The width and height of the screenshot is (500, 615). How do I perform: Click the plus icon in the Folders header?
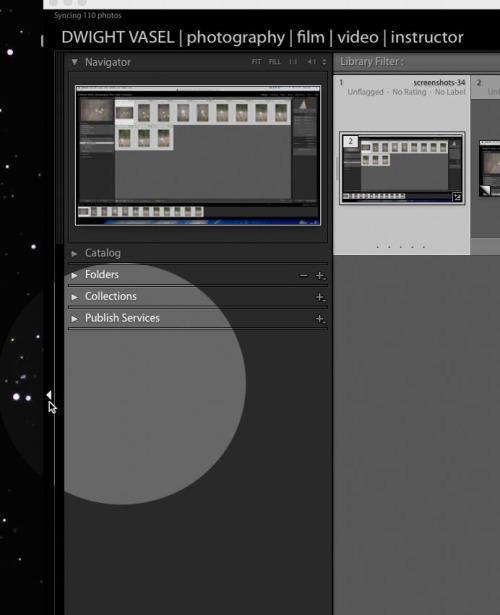click(320, 276)
